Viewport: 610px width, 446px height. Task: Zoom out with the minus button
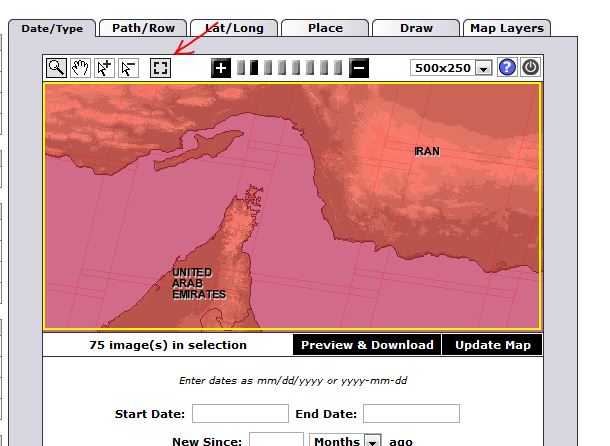(x=359, y=68)
